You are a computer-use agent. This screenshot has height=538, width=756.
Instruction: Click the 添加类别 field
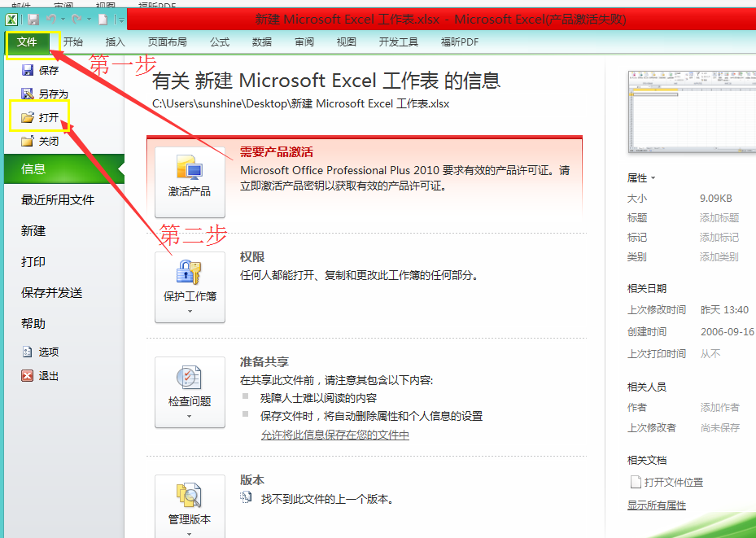tap(719, 256)
